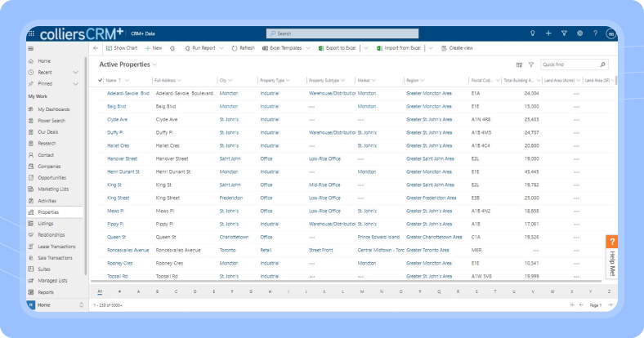Open the Import from Excel dropdown arrow
644x338 pixels.
[x=431, y=48]
